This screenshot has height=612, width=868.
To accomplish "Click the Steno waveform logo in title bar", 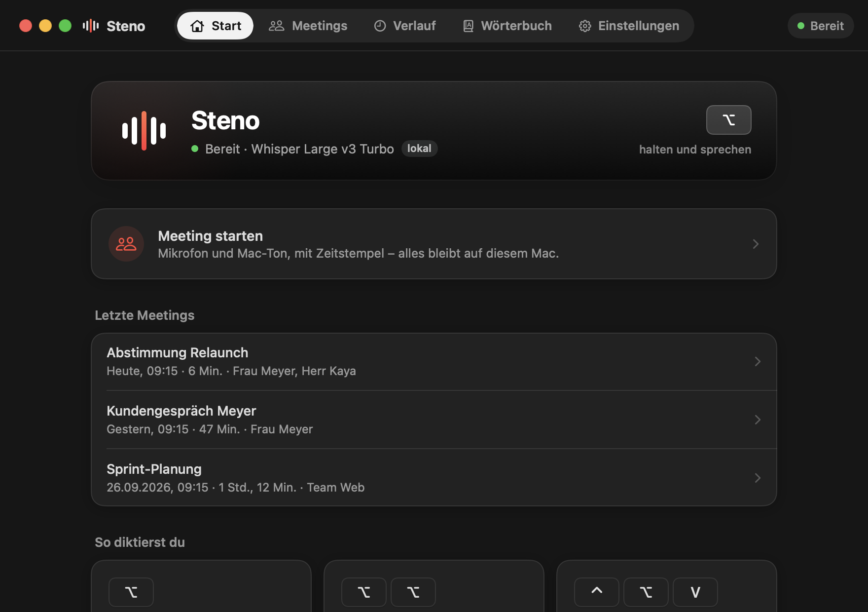I will click(x=91, y=26).
